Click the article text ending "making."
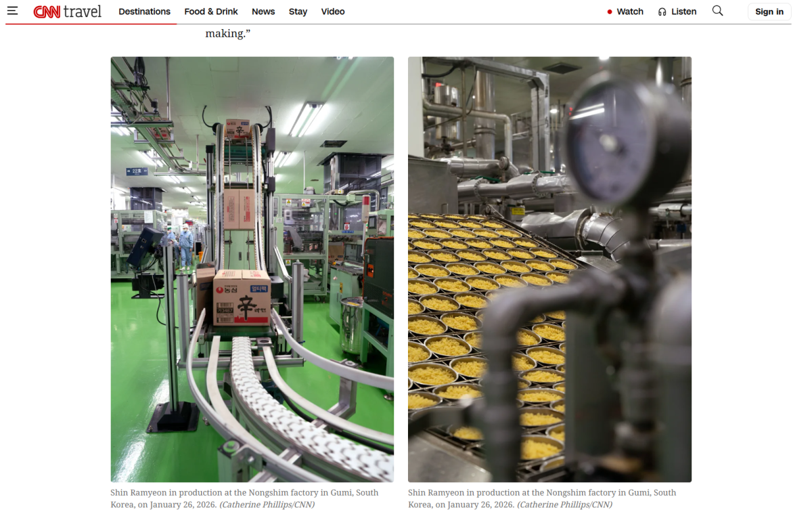Screen dimensions: 812x514 point(228,33)
